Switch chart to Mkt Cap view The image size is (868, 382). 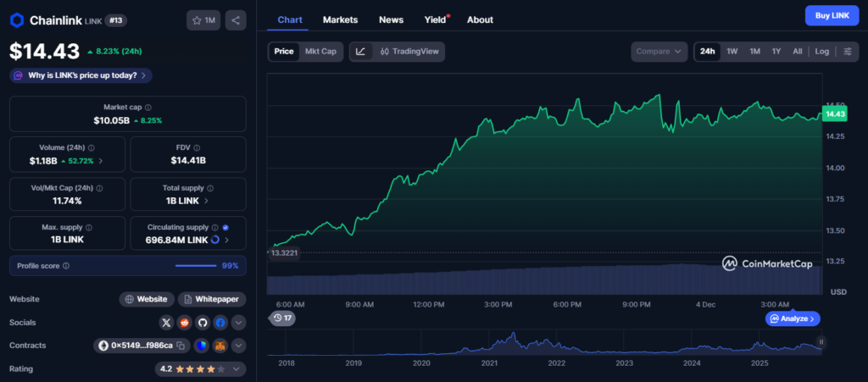320,52
